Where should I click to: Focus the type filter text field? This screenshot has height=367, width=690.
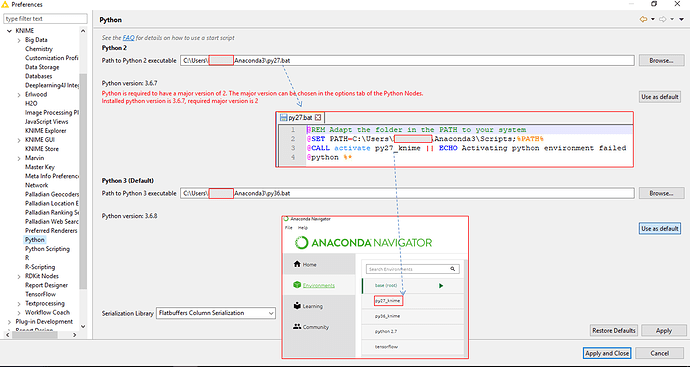click(x=45, y=18)
